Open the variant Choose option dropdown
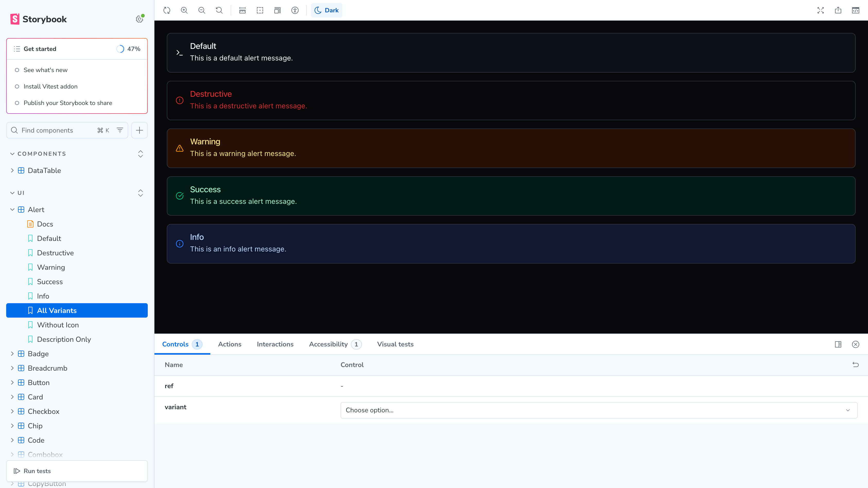The height and width of the screenshot is (488, 868). (x=598, y=410)
